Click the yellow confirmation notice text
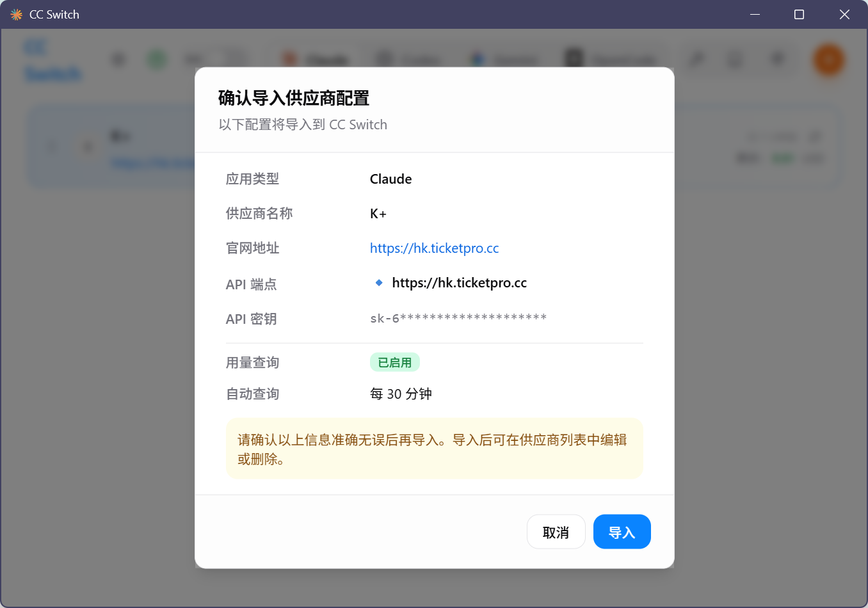The image size is (868, 608). (432, 449)
